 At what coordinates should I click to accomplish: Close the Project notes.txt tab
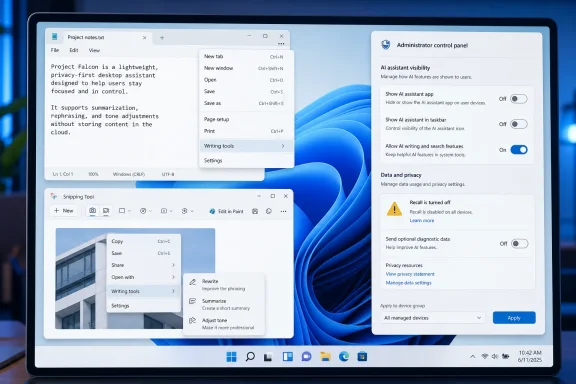144,37
